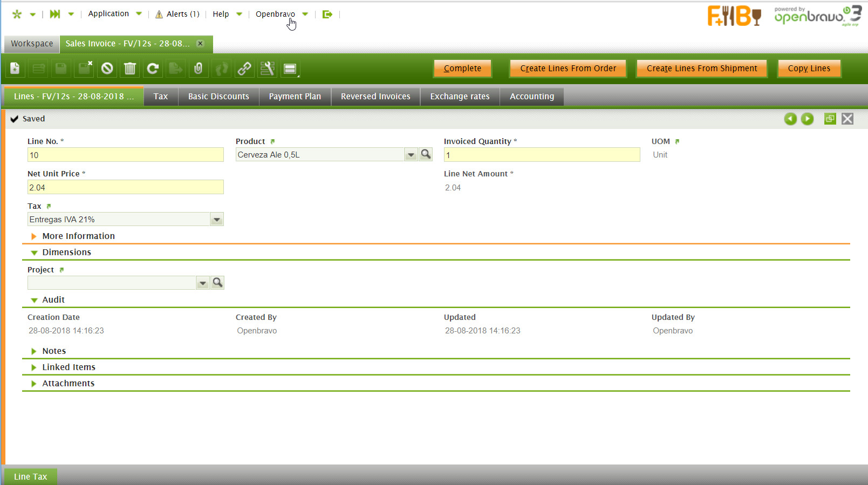Click the new document toolbar icon
This screenshot has height=485, width=868.
click(15, 69)
